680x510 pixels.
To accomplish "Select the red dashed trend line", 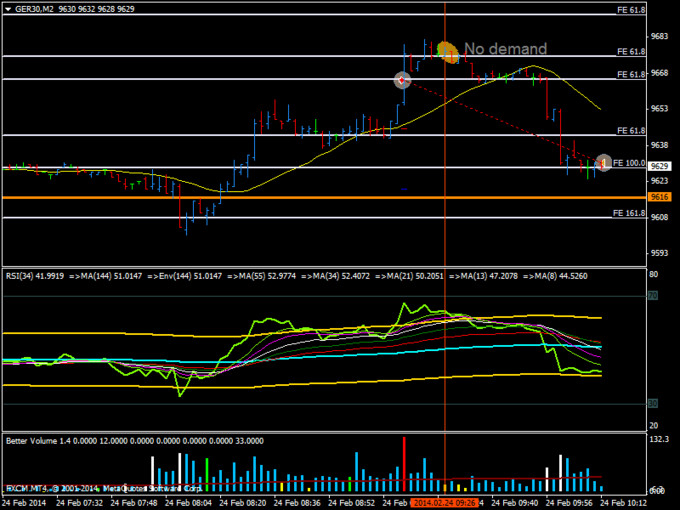I will coord(500,120).
